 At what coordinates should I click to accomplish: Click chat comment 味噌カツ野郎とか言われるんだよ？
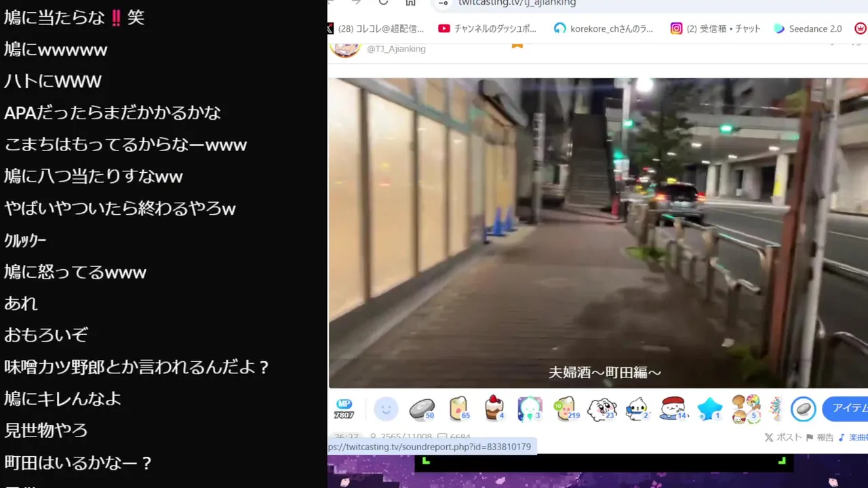[137, 367]
